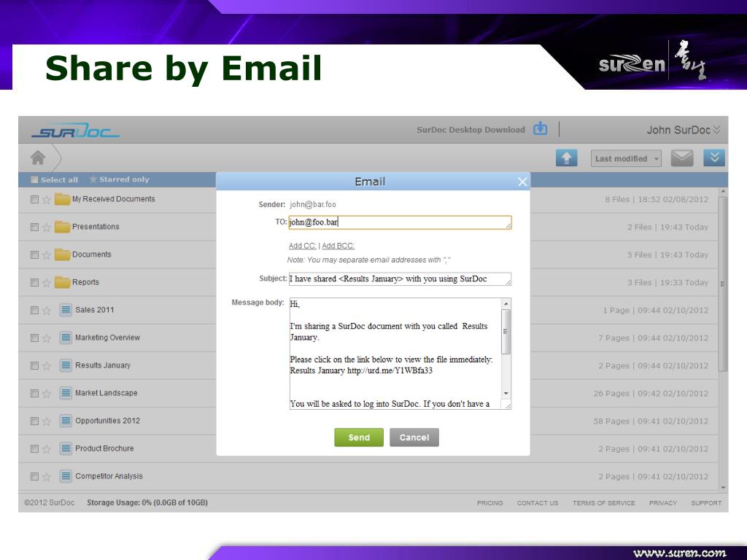Viewport: 747px width, 560px height.
Task: Toggle the Starred only filter
Action: 119,179
